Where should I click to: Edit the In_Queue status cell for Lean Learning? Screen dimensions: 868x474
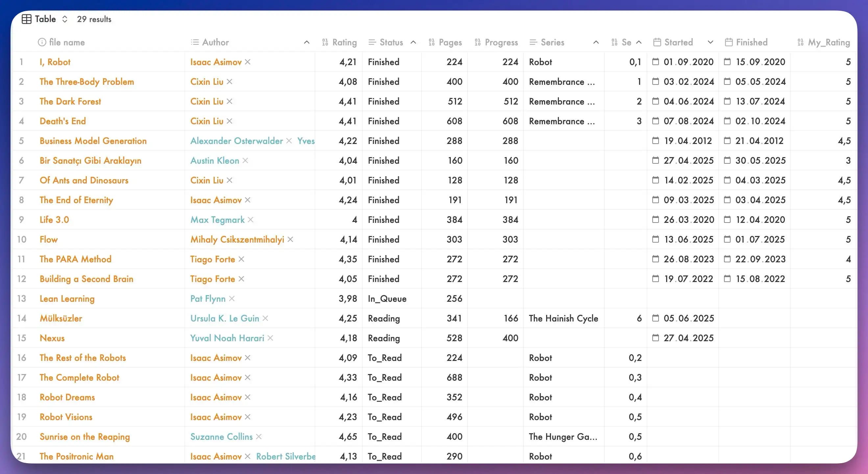tap(387, 299)
